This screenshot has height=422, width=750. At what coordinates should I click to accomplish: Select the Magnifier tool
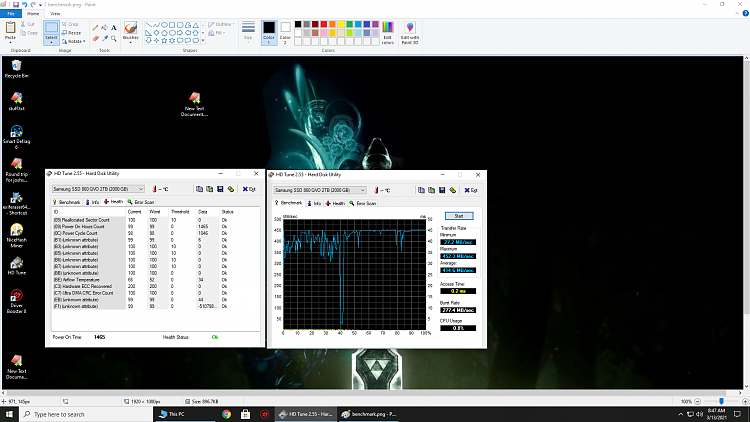114,38
